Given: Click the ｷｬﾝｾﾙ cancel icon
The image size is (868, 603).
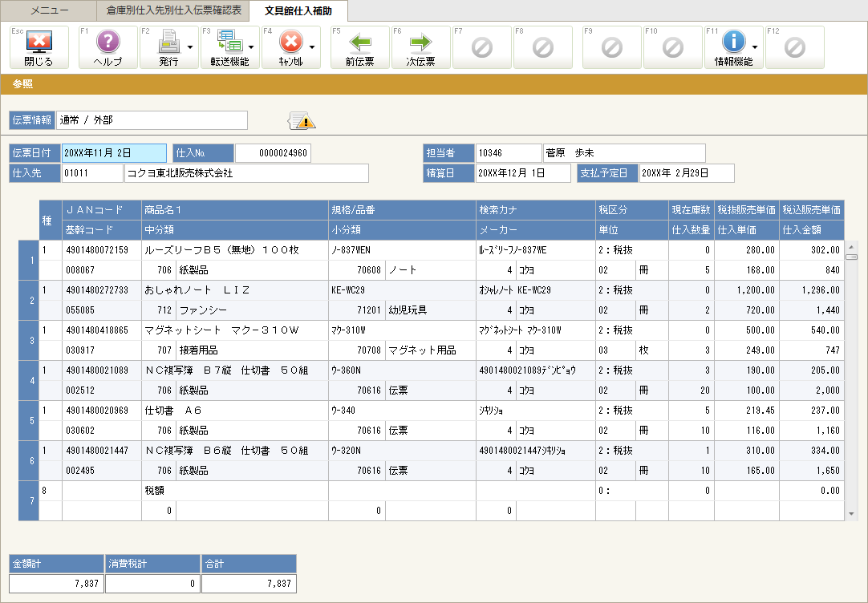Looking at the screenshot, I should [290, 42].
